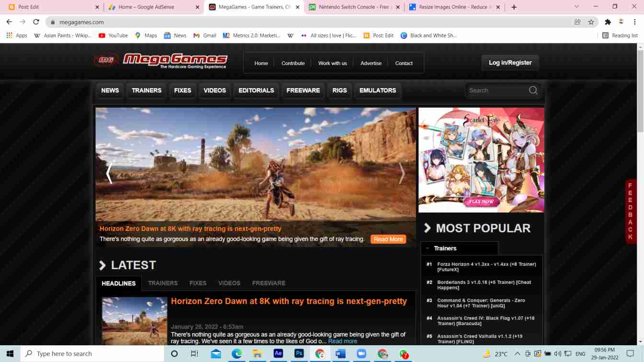
Task: Open Apps bookmarks shortcut
Action: pos(17,35)
